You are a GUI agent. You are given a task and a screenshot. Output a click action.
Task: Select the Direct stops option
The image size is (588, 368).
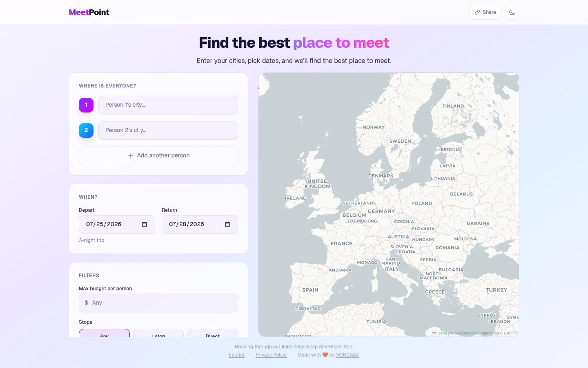212,333
